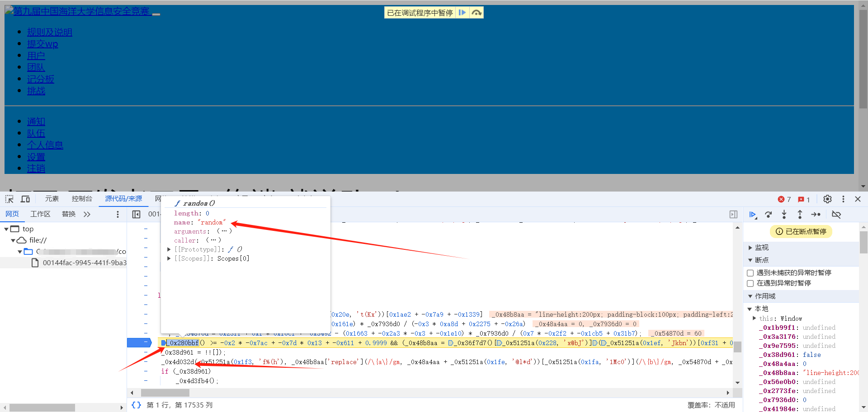
Task: Click the issues count badge 1
Action: pyautogui.click(x=804, y=199)
